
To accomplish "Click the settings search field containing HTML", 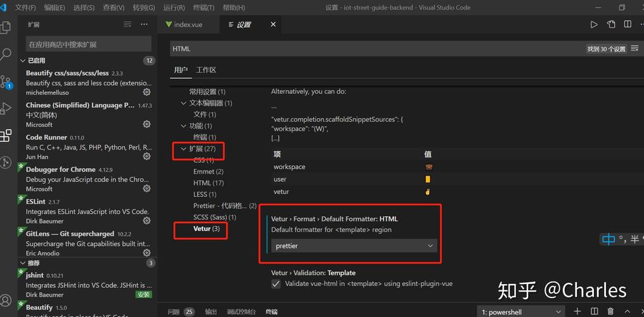I will click(x=378, y=49).
